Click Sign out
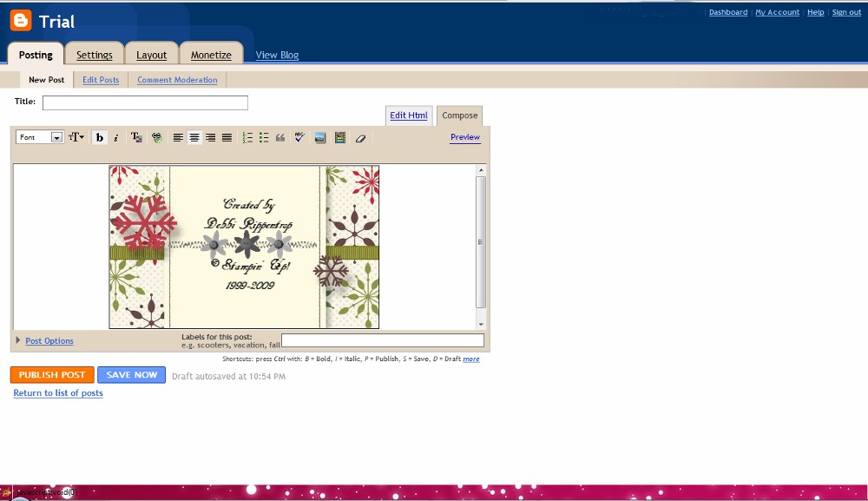The image size is (868, 501). coord(846,12)
